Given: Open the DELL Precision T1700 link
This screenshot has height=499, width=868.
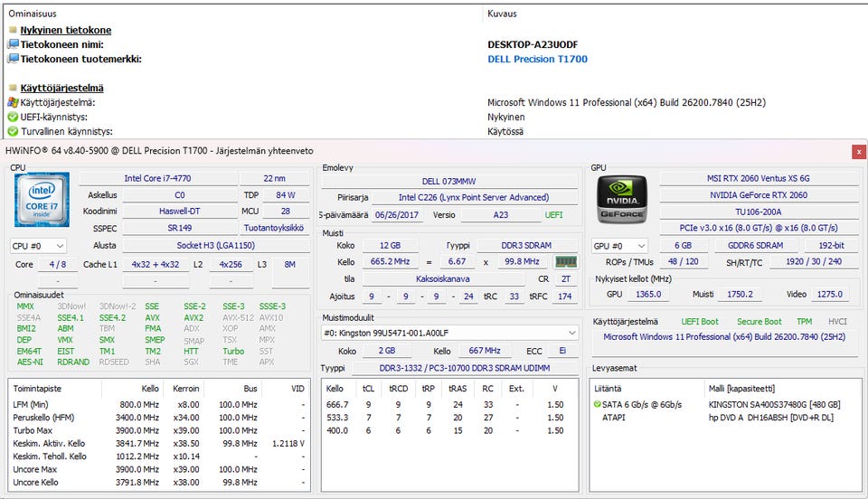Looking at the screenshot, I should click(537, 59).
